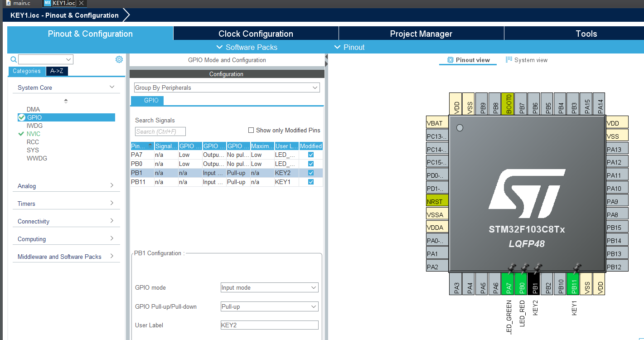Select DMA in System Core list

click(33, 109)
